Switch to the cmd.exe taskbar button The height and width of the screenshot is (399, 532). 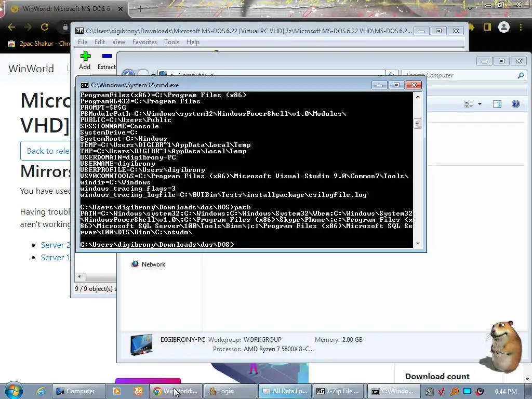pos(394,391)
